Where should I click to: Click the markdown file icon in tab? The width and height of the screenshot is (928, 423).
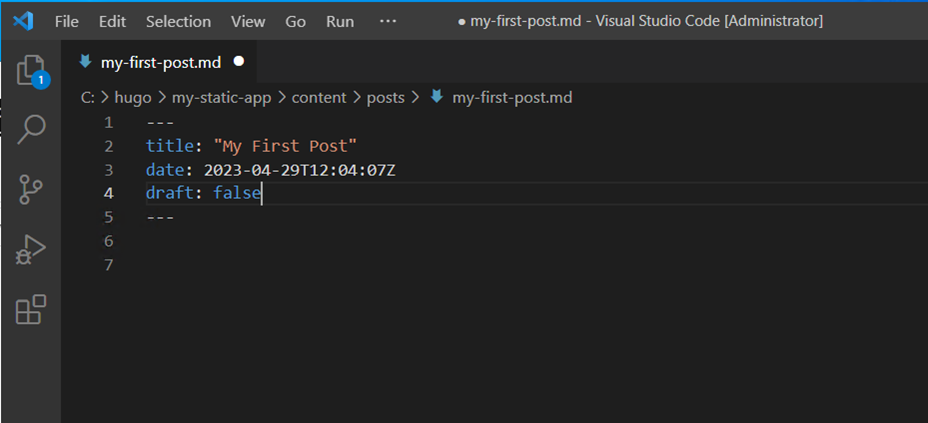click(x=85, y=61)
